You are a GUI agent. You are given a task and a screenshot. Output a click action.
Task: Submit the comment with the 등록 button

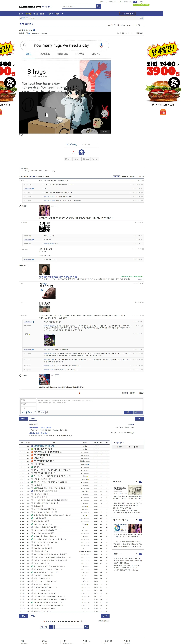(128, 412)
